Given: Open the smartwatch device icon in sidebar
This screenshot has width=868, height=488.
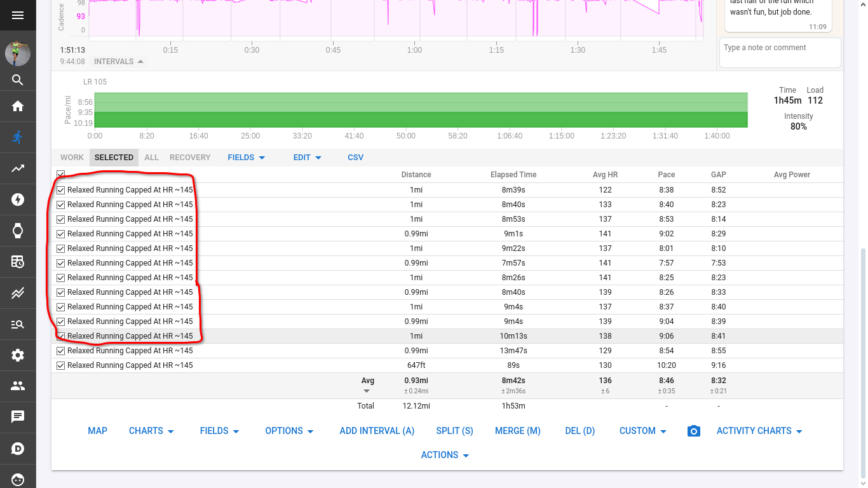Looking at the screenshot, I should [17, 231].
